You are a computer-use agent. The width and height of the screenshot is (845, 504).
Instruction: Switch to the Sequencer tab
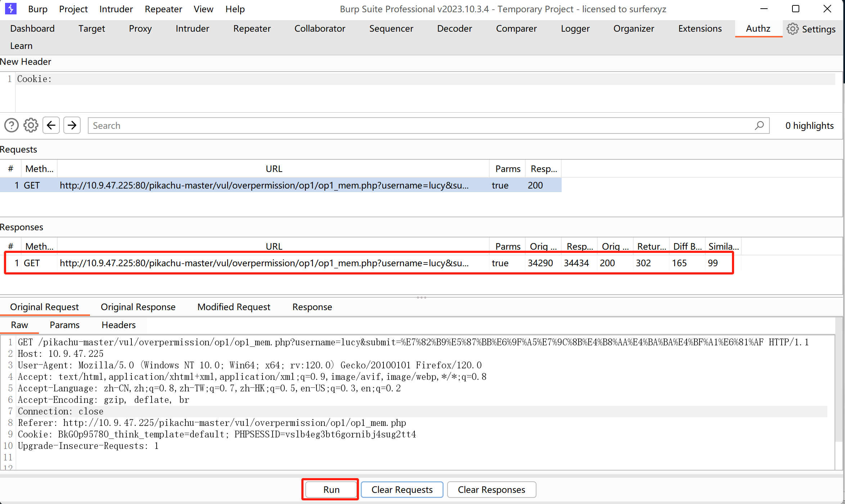coord(391,28)
